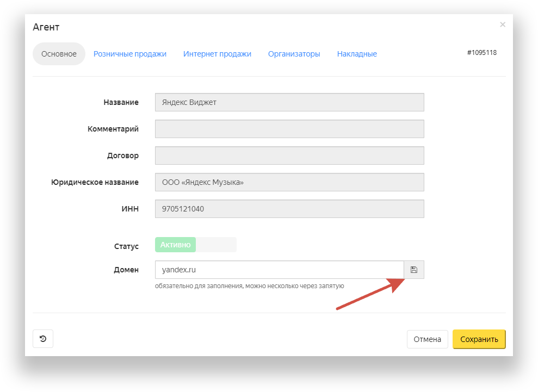Screen dimensions: 538x392
Task: Click the Название label
Action: pos(121,102)
